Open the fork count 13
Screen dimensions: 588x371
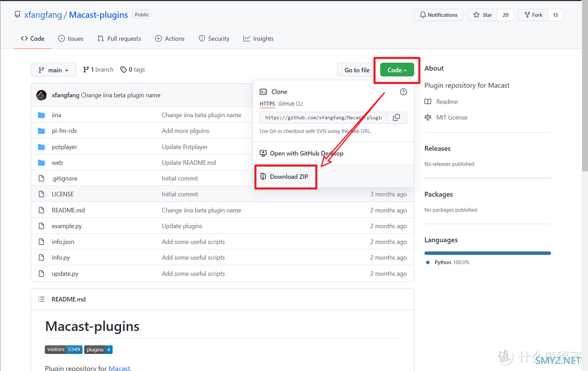click(x=555, y=15)
